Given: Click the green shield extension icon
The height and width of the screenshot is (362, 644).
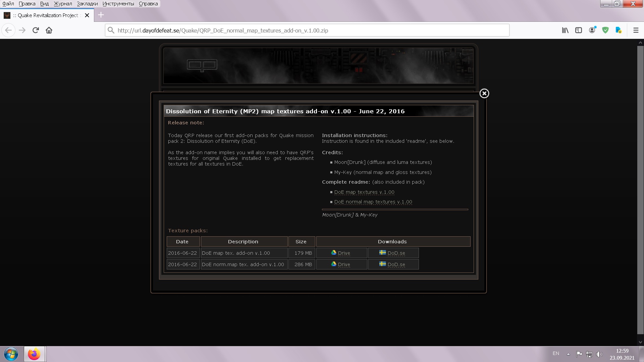Looking at the screenshot, I should [605, 30].
